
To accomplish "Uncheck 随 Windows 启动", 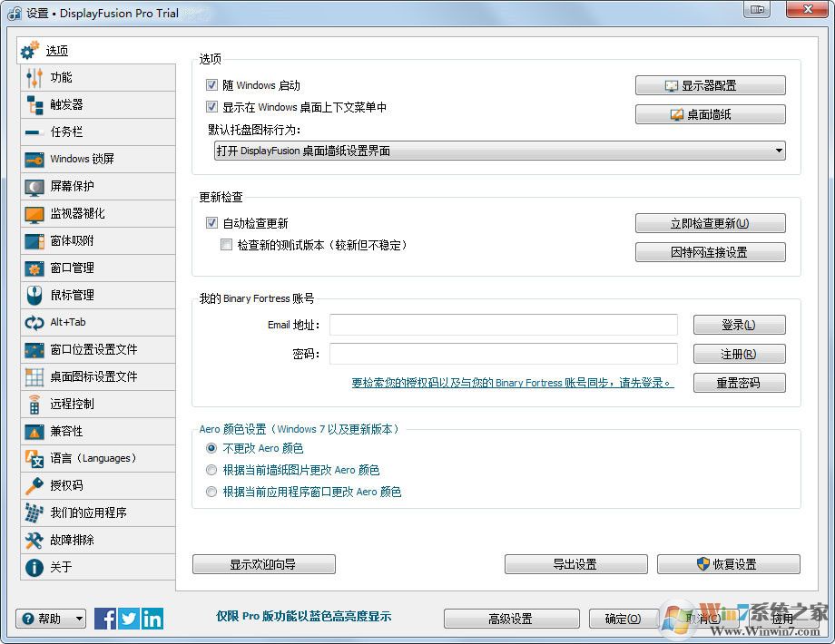I will point(212,84).
